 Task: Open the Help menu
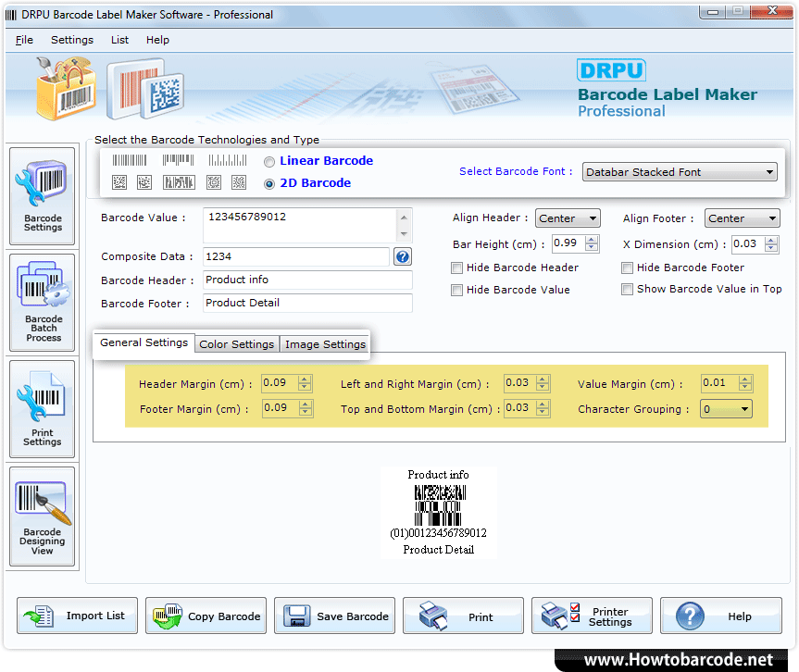click(157, 40)
